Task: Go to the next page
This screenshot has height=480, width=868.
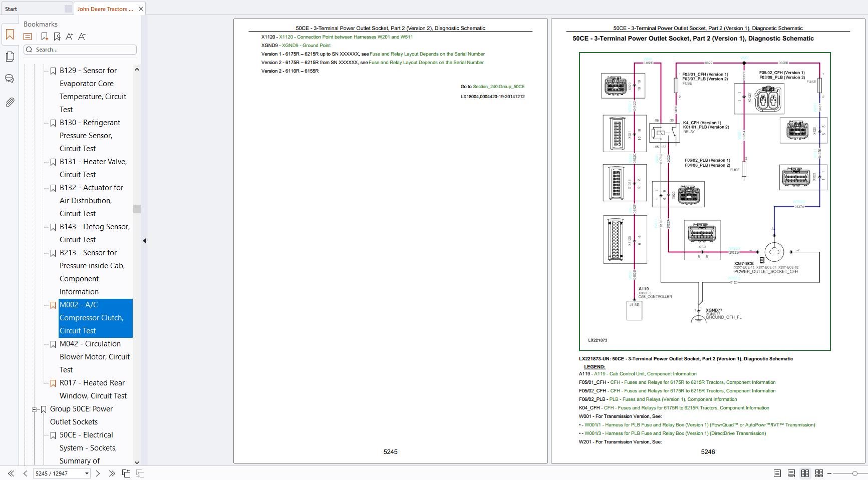Action: (x=98, y=473)
